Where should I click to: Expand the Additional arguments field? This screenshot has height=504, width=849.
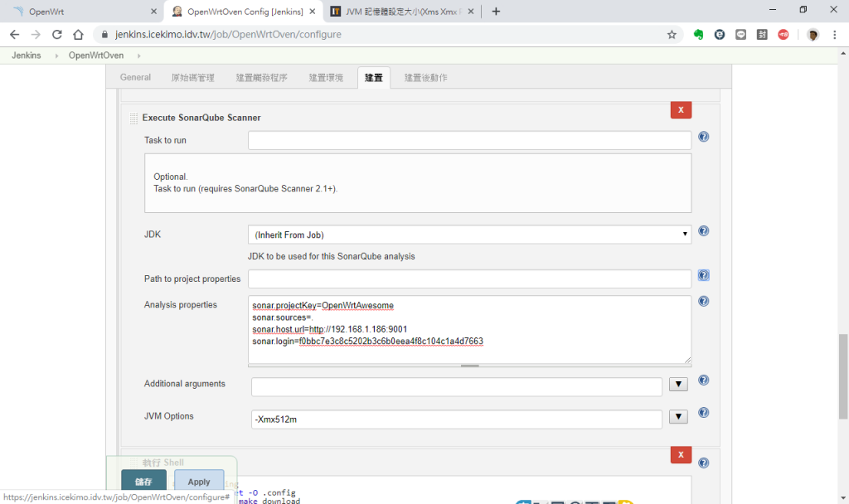coord(678,385)
